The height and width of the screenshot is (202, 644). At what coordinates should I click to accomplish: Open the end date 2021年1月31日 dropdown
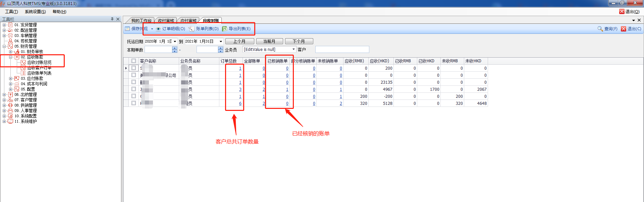tap(221, 42)
